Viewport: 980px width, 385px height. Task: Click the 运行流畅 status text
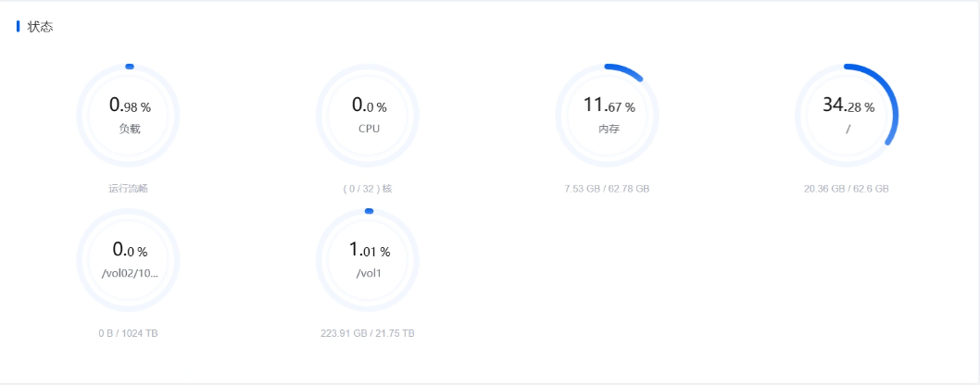[x=128, y=189]
